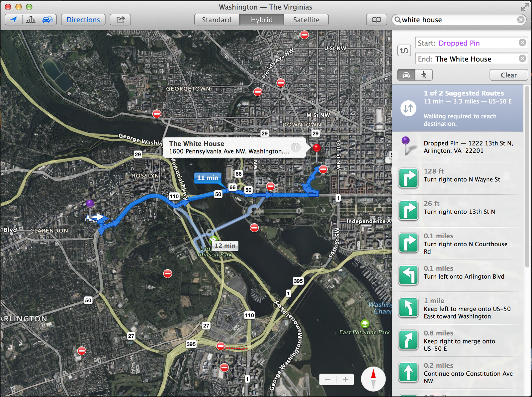The height and width of the screenshot is (397, 532).
Task: Switch to Satellite map view
Action: pos(306,20)
